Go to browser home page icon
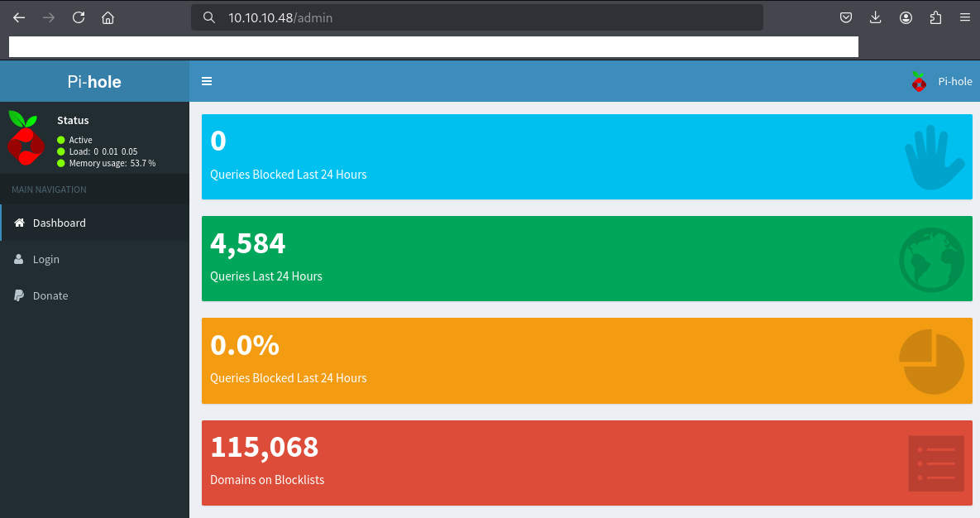 (x=108, y=17)
